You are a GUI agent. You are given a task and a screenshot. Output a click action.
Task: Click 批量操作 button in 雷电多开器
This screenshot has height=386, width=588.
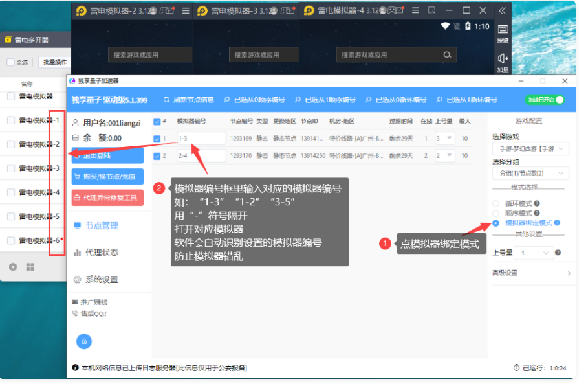tap(55, 62)
